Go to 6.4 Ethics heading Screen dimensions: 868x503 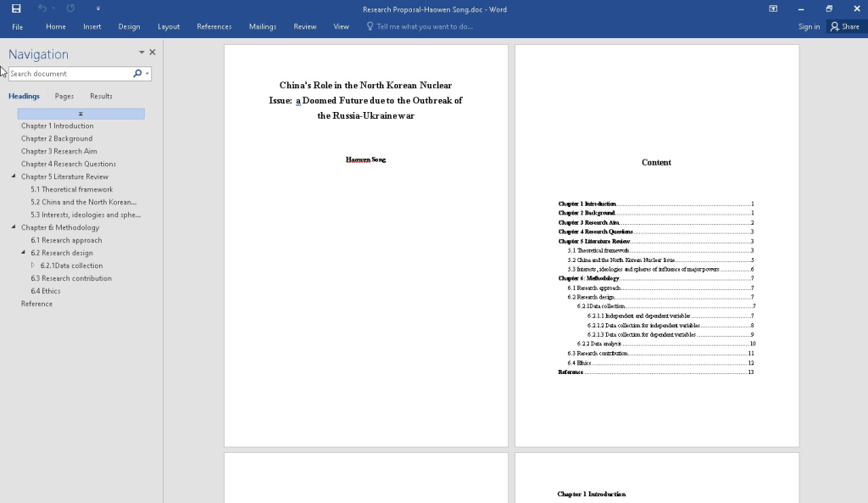tap(46, 292)
